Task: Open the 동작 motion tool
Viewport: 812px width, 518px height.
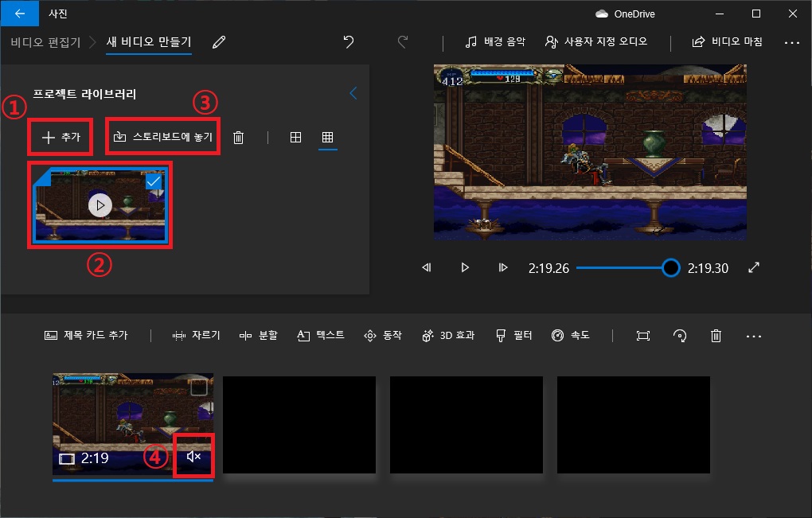Action: coord(383,335)
